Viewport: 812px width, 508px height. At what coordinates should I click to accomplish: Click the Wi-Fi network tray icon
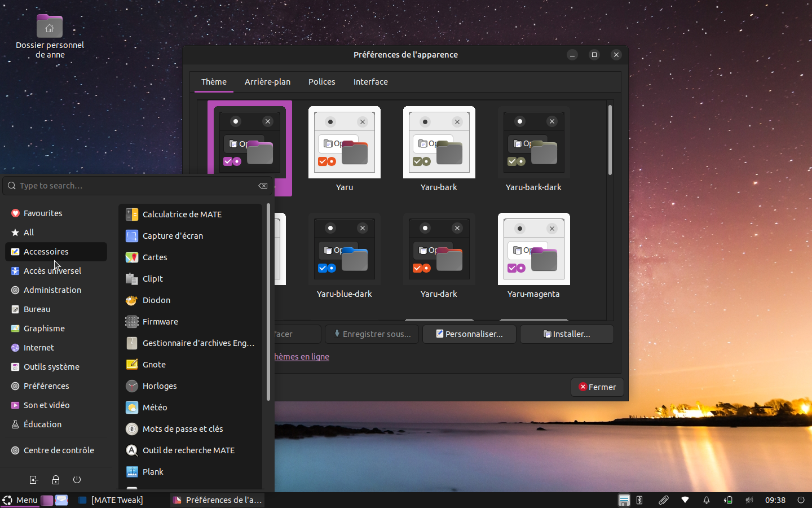pyautogui.click(x=685, y=500)
